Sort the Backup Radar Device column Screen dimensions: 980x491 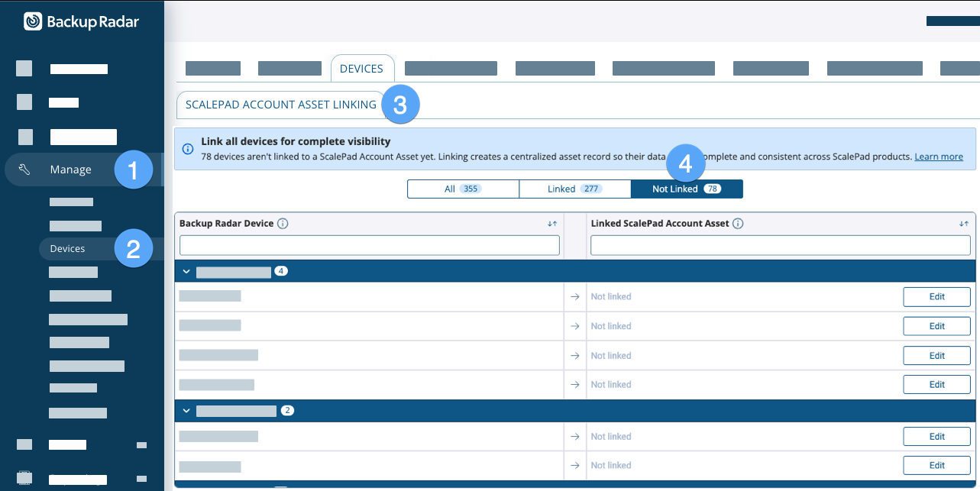point(553,224)
